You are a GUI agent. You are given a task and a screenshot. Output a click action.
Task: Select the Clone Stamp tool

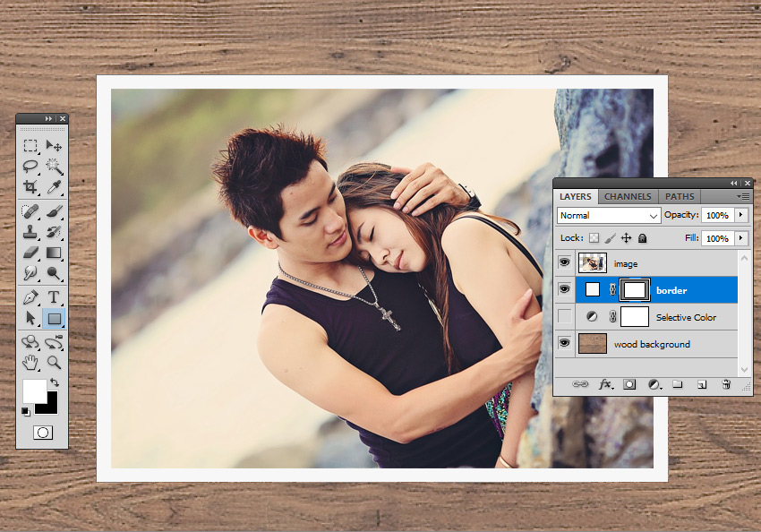coord(30,233)
